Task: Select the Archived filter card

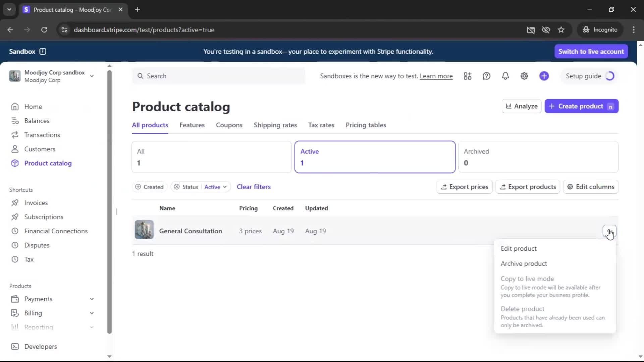Action: (538, 157)
